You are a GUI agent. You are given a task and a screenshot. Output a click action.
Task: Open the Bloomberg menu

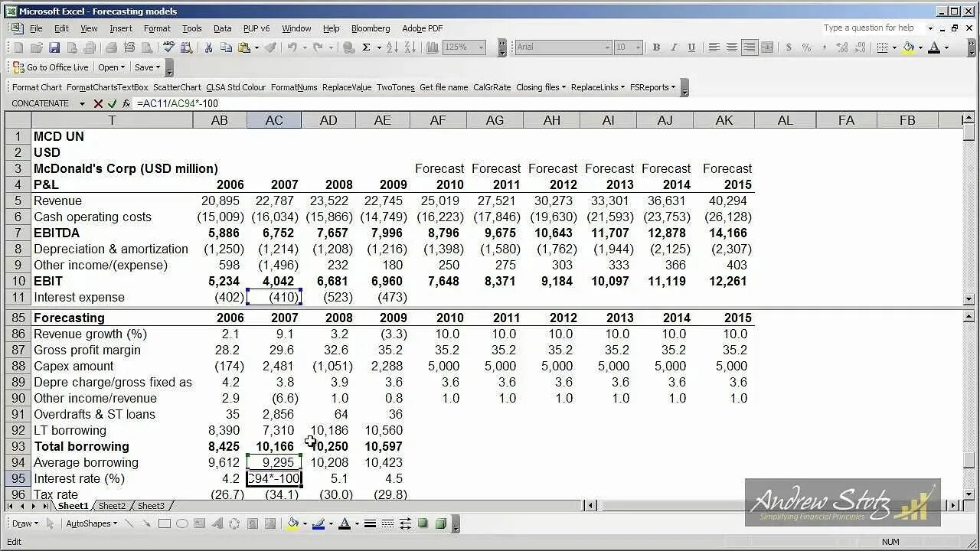(x=371, y=28)
